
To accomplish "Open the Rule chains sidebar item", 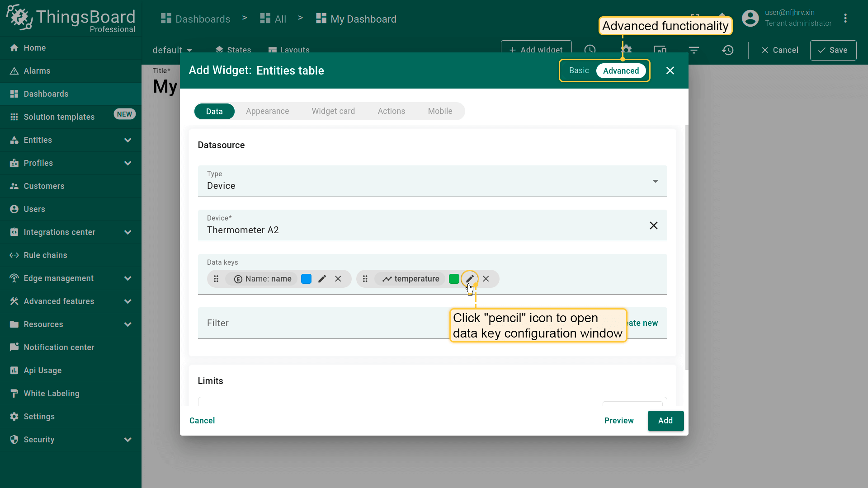I will point(45,255).
